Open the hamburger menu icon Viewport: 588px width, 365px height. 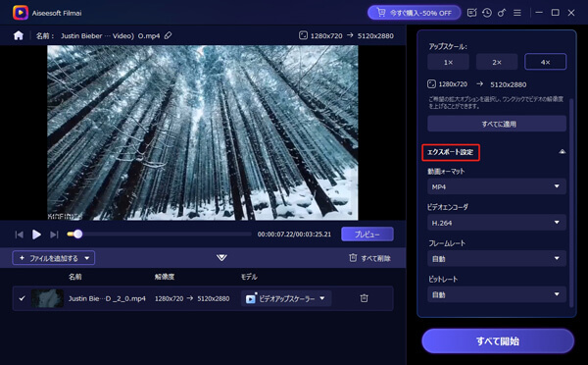click(517, 13)
